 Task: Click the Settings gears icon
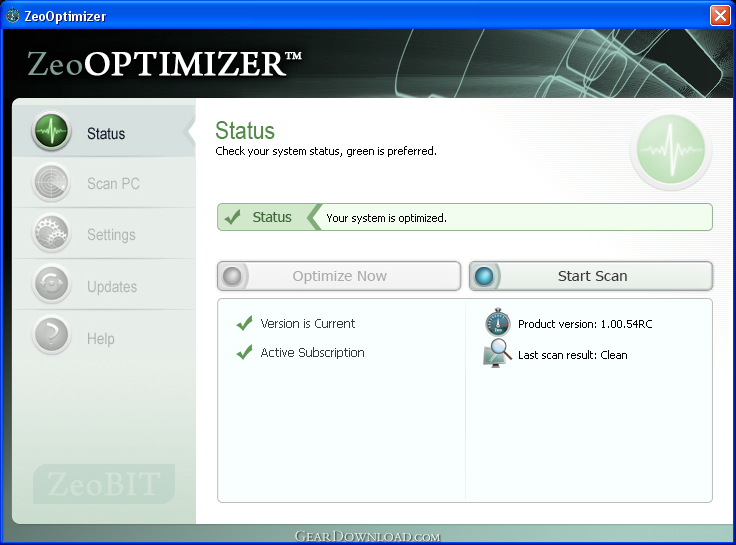pos(51,233)
